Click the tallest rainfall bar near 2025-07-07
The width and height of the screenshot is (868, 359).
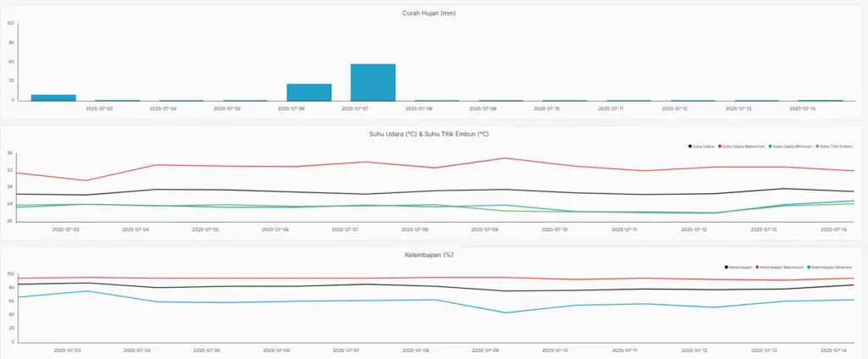(373, 82)
